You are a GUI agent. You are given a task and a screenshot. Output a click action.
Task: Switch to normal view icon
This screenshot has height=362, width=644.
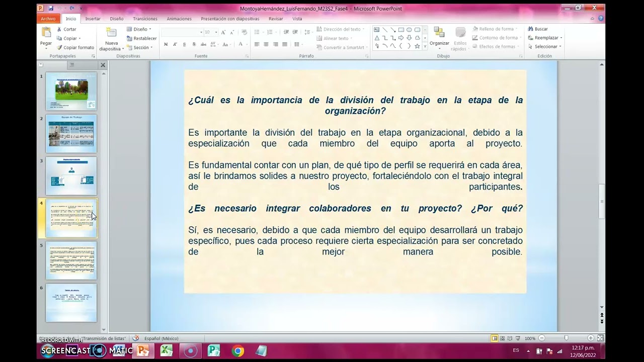pos(495,338)
